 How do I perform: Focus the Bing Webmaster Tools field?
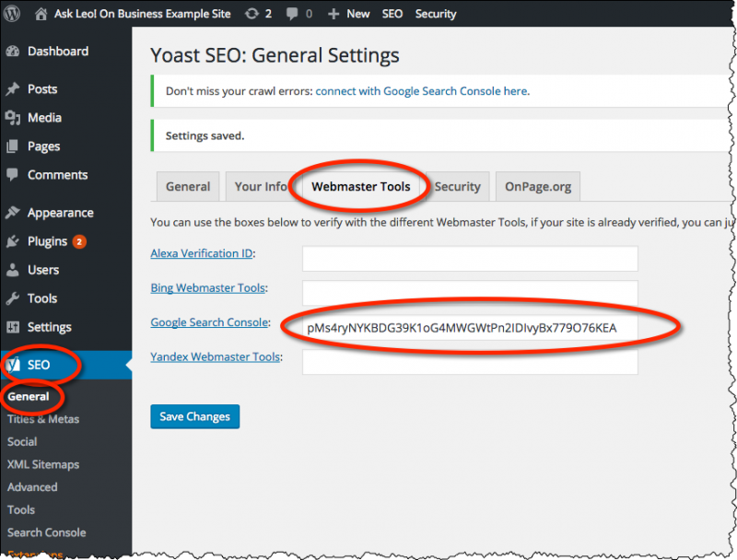pyautogui.click(x=470, y=293)
